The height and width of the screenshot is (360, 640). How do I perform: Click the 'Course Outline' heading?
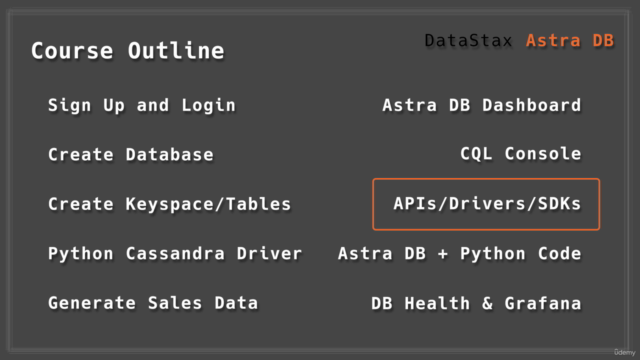[x=128, y=51]
